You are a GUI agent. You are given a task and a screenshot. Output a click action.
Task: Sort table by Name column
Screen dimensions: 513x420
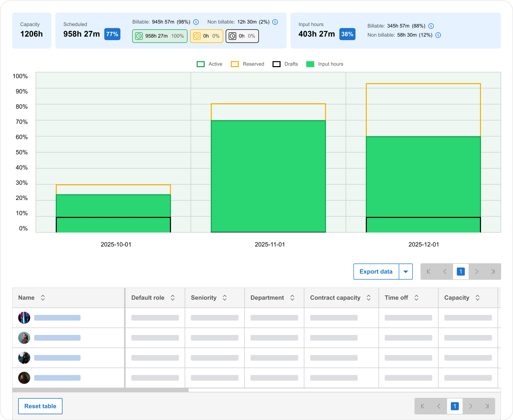coord(43,298)
